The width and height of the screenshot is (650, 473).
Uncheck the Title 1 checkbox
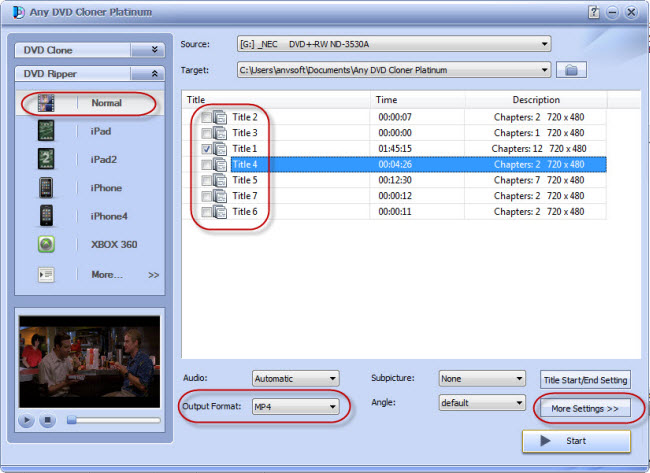[206, 149]
